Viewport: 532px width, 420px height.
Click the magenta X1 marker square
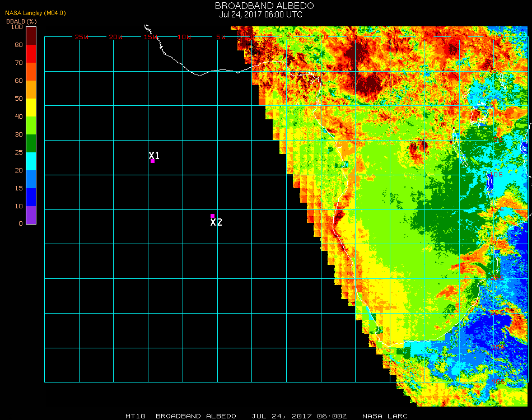152,161
